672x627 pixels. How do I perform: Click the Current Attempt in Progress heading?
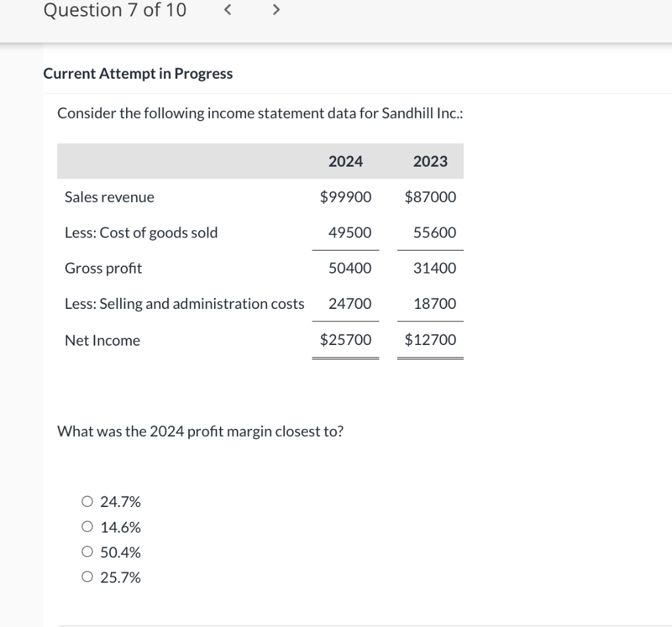click(138, 73)
